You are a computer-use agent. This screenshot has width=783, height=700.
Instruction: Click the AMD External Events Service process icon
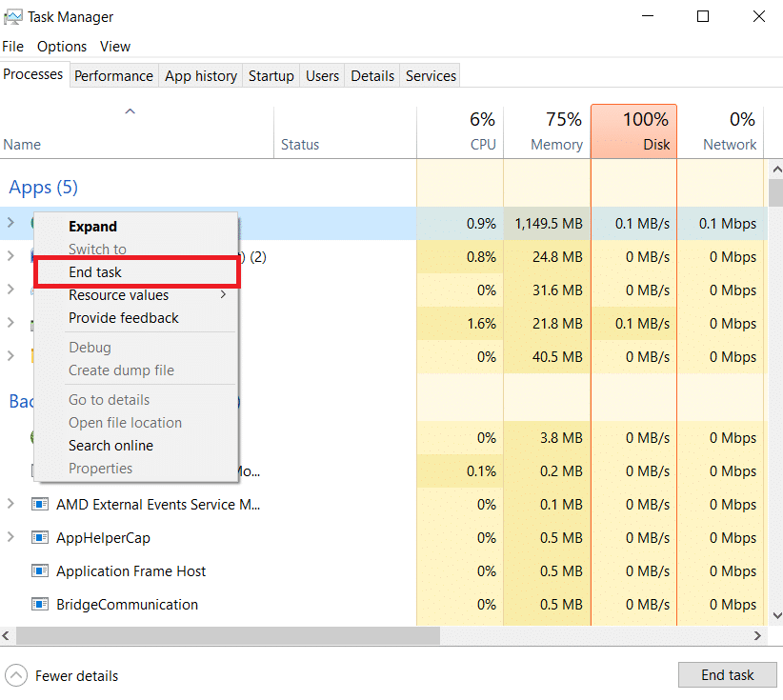[x=39, y=504]
